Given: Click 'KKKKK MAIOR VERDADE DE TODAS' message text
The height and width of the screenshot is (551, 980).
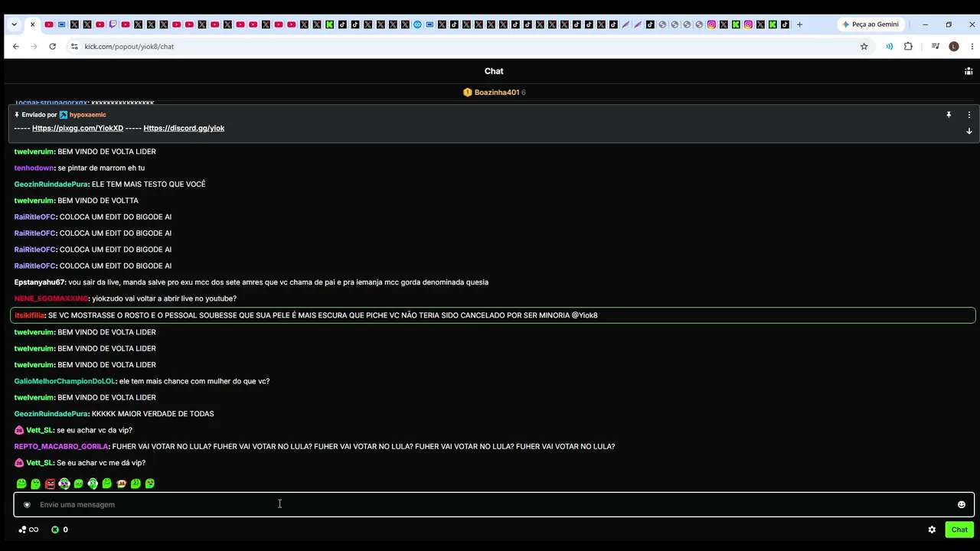Looking at the screenshot, I should 153,414.
